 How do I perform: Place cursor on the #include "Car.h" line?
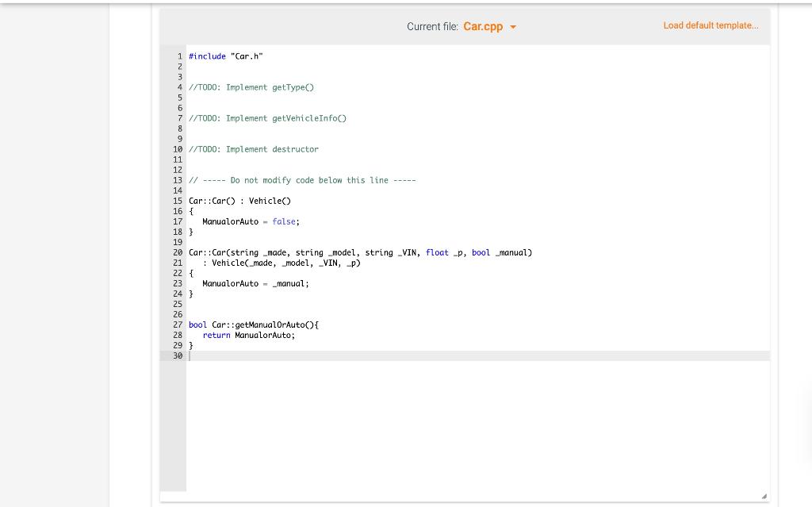pos(225,56)
